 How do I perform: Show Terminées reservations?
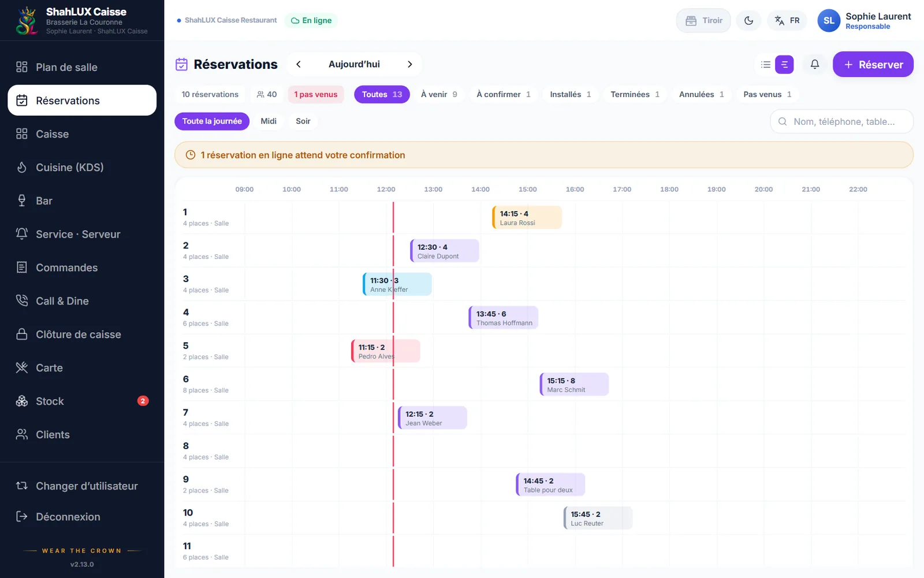635,94
